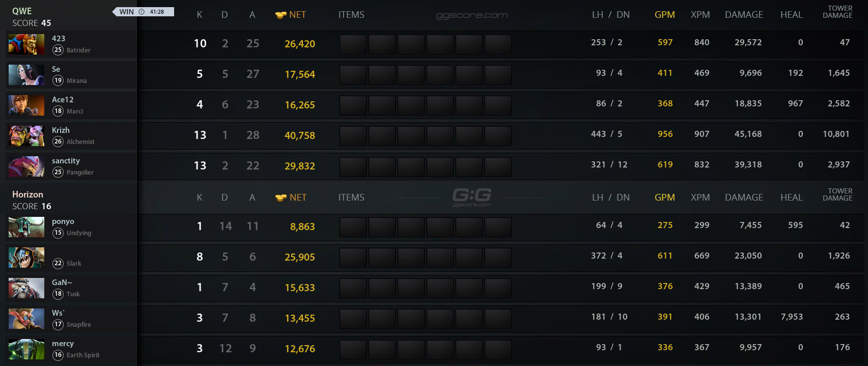Click level badge 25 next to sanctity
Screen dimensions: 868x366
(x=58, y=172)
